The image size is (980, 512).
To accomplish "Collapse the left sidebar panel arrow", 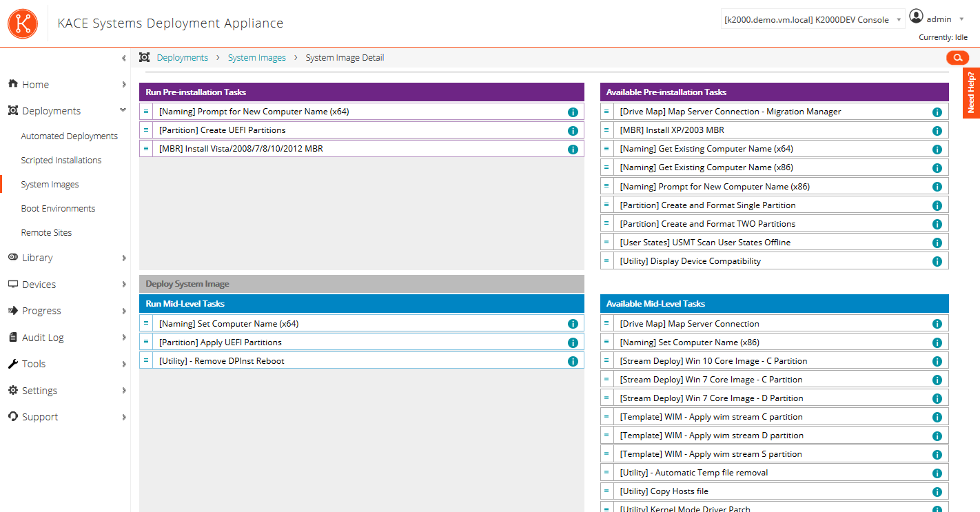I will 123,59.
